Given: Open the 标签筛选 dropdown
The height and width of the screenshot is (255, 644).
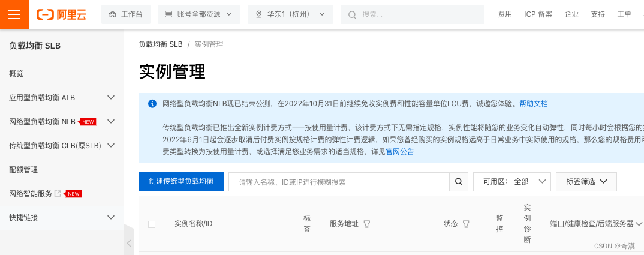Looking at the screenshot, I should coord(586,182).
